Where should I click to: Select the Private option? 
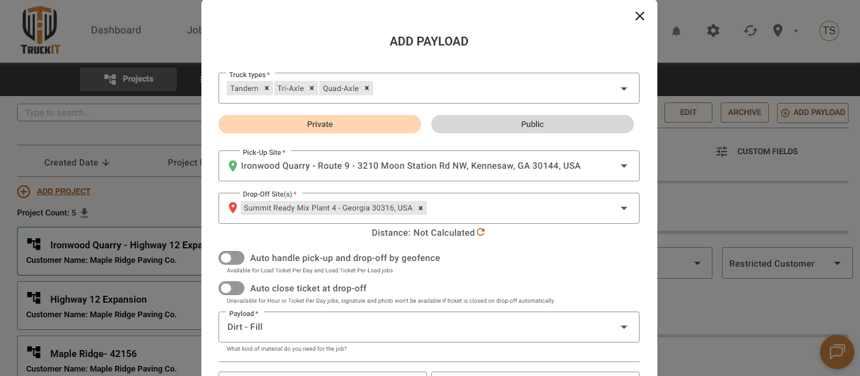tap(320, 124)
